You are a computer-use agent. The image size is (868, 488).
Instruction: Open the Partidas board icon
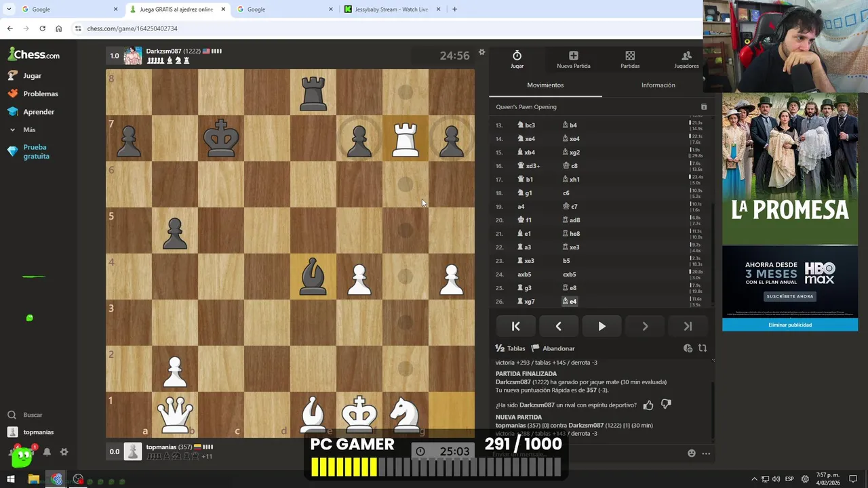pos(630,56)
